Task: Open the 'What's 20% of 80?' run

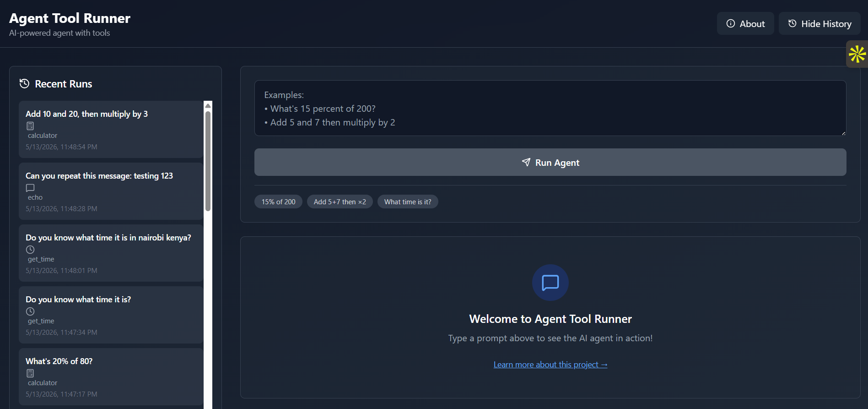Action: (111, 376)
